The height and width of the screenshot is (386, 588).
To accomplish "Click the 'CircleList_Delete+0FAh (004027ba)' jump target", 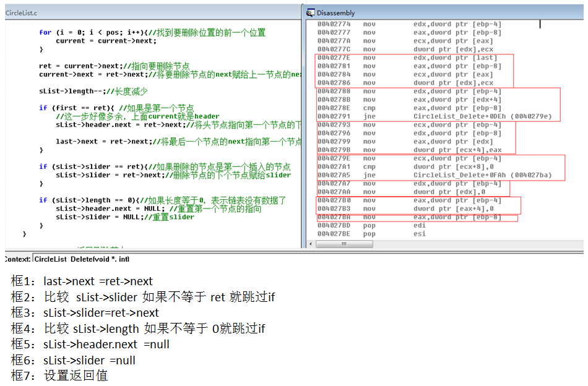I will coord(483,175).
